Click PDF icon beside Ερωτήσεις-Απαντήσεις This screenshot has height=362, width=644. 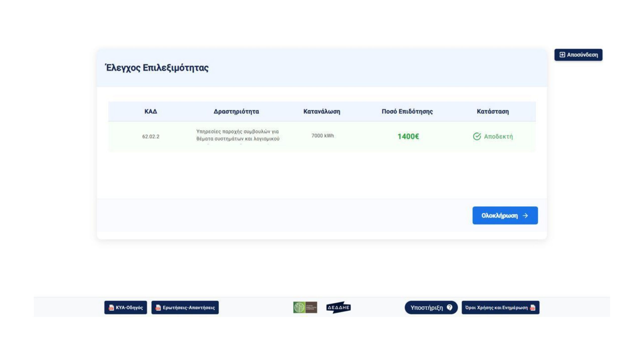click(158, 308)
